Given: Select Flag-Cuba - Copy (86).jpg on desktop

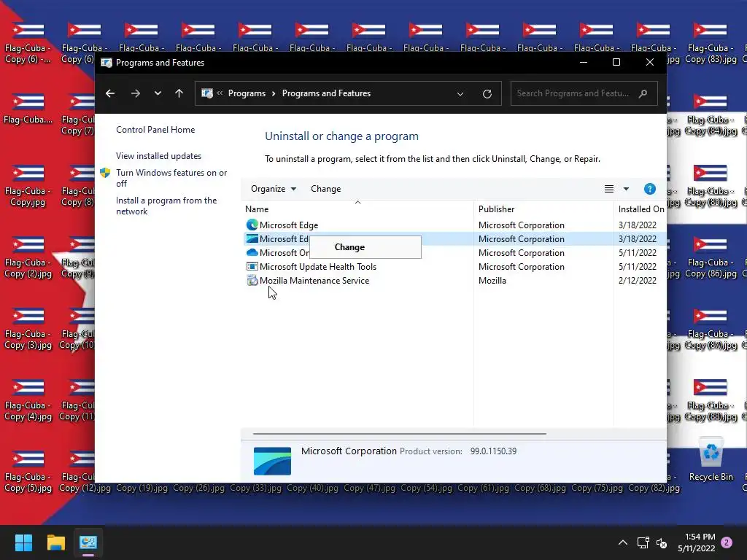Looking at the screenshot, I should pos(711,257).
